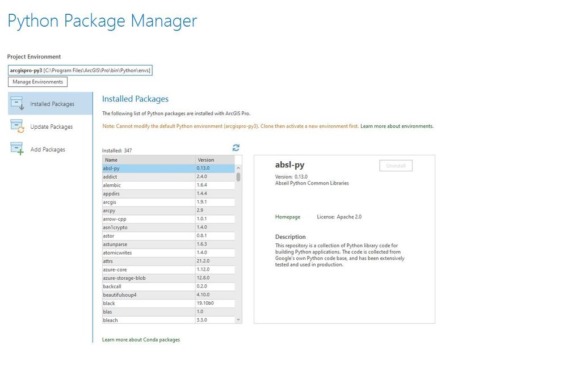Image resolution: width=567 pixels, height=392 pixels.
Task: Click the Manage Environments button
Action: [37, 82]
